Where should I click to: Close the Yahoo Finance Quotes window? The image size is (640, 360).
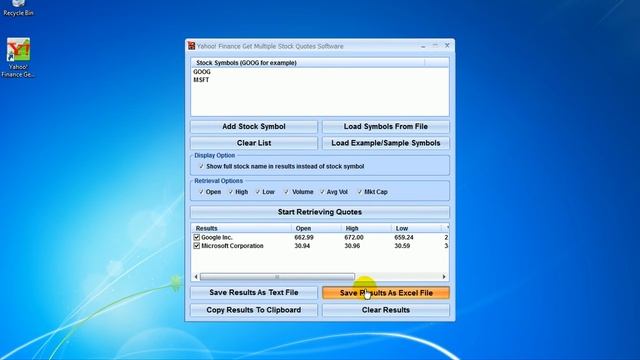pyautogui.click(x=447, y=46)
